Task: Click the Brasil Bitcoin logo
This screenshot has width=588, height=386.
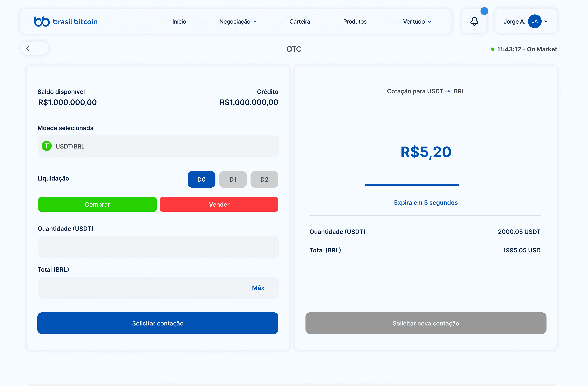Action: (x=66, y=21)
